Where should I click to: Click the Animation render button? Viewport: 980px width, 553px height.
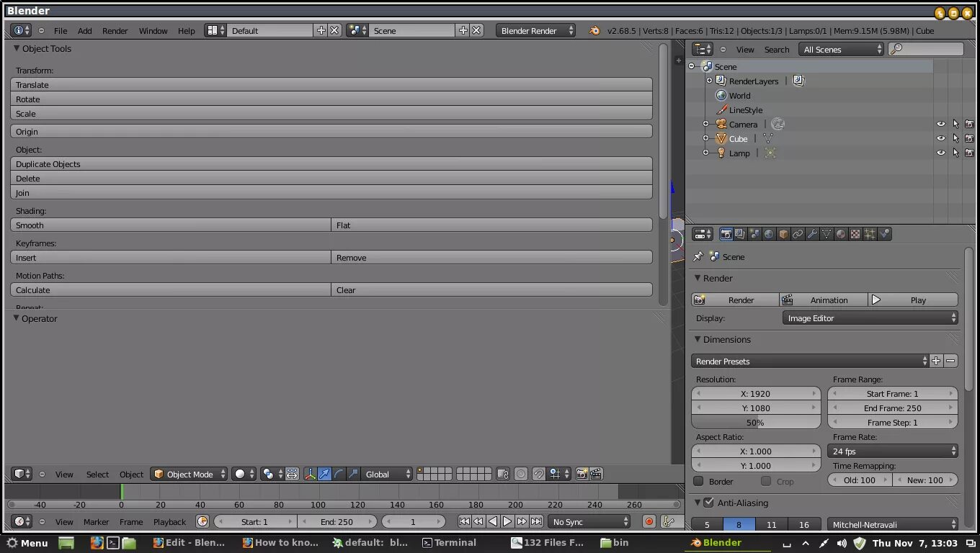pyautogui.click(x=824, y=300)
